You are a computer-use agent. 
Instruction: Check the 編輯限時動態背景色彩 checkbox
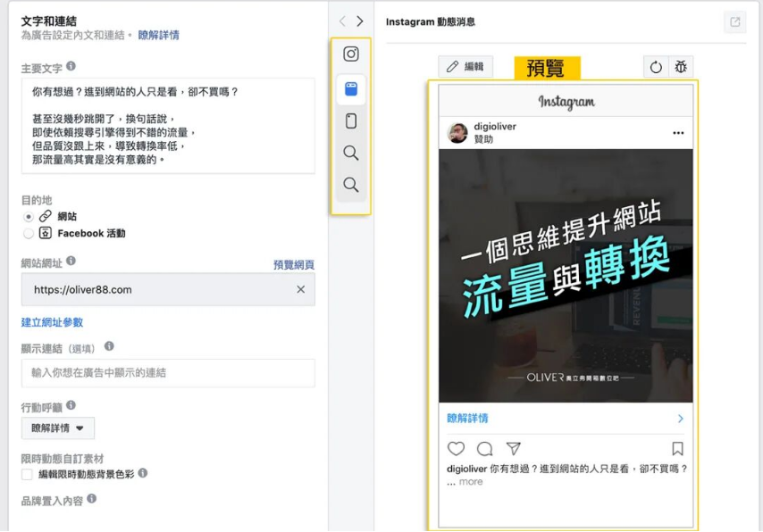click(27, 476)
